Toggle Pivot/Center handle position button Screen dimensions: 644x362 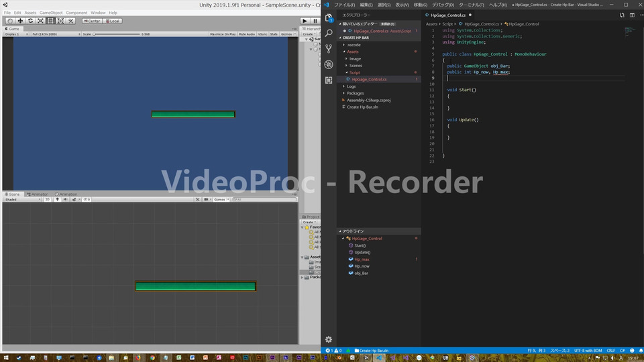(92, 21)
